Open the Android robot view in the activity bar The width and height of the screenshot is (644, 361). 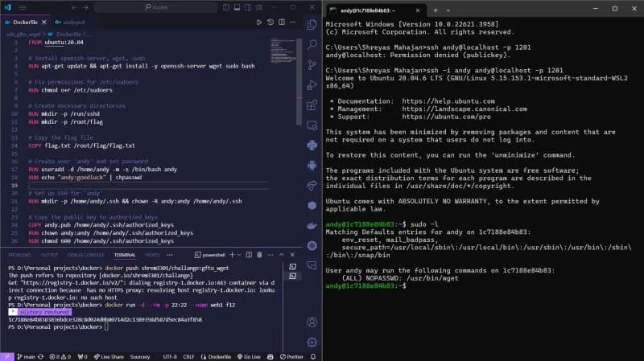(x=312, y=166)
